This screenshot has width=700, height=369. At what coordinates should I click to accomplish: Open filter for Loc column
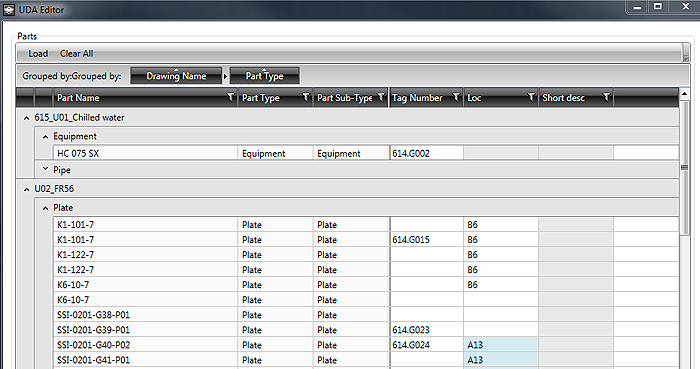point(531,97)
